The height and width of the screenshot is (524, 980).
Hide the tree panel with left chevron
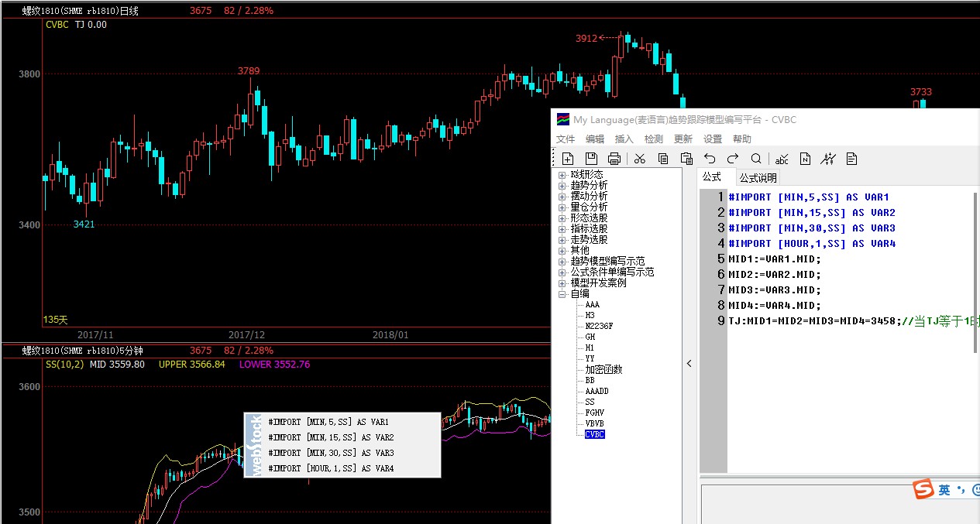(689, 363)
